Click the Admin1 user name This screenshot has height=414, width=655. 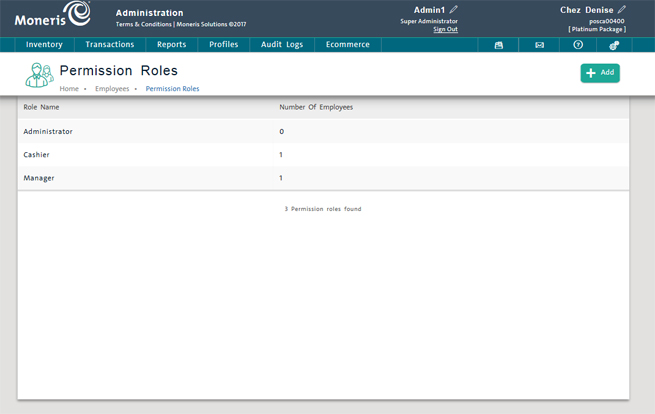(x=429, y=10)
